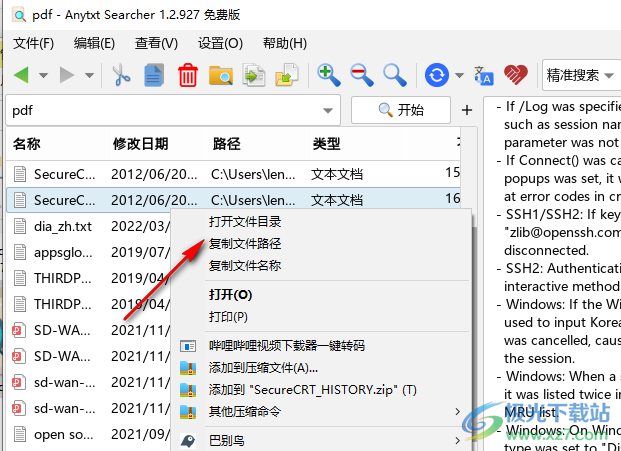621x451 pixels.
Task: Select 复制文件路径 in context menu
Action: pyautogui.click(x=245, y=244)
